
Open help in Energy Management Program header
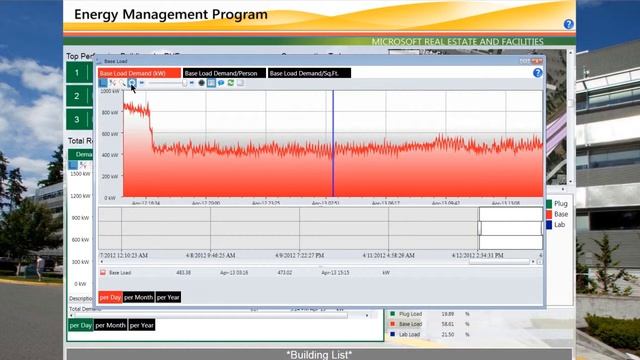click(568, 24)
